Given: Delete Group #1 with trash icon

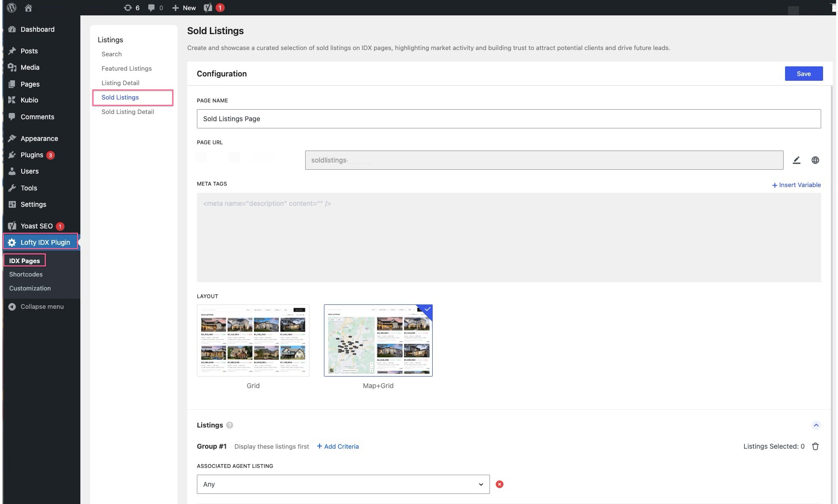Looking at the screenshot, I should pyautogui.click(x=815, y=446).
